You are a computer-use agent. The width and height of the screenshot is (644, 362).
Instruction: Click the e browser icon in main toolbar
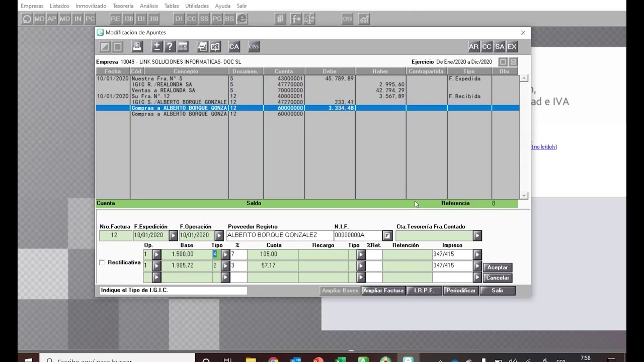[x=242, y=19]
